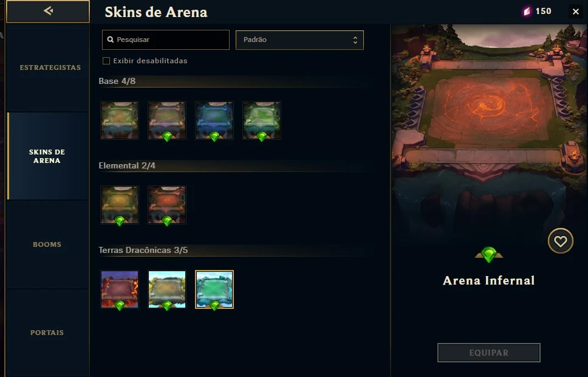Image resolution: width=588 pixels, height=377 pixels.
Task: Select the red Elemental arena skin
Action: [167, 205]
